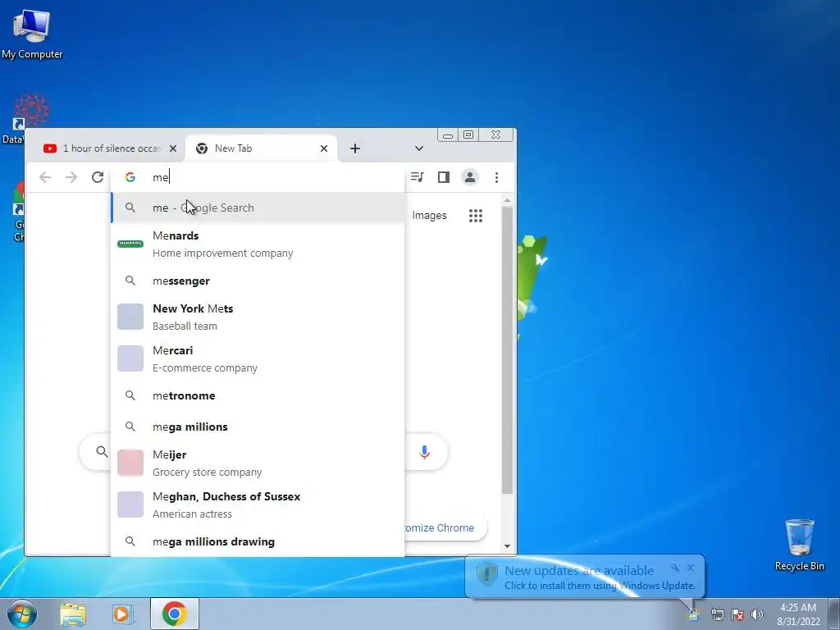Open My Computer desktop icon
The image size is (840, 630).
coord(32,33)
